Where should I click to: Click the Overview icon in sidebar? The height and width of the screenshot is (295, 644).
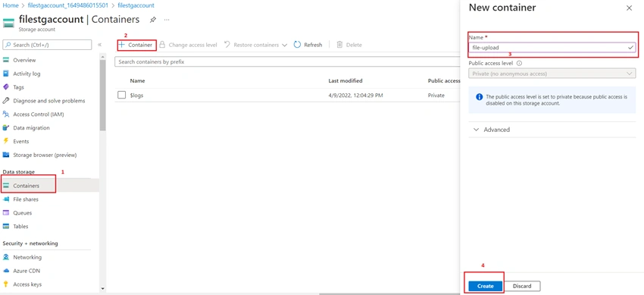pos(6,60)
